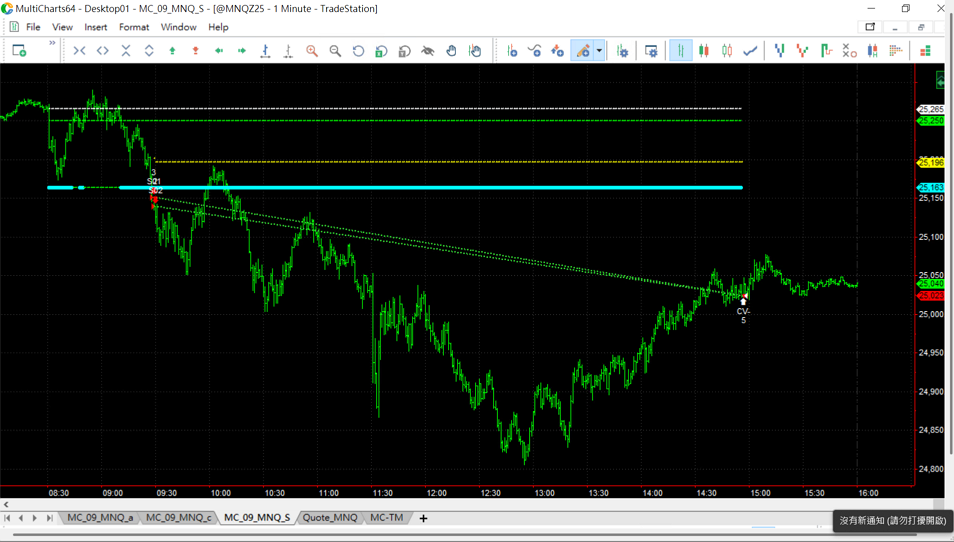Click the compress price scale vertically icon

click(126, 51)
